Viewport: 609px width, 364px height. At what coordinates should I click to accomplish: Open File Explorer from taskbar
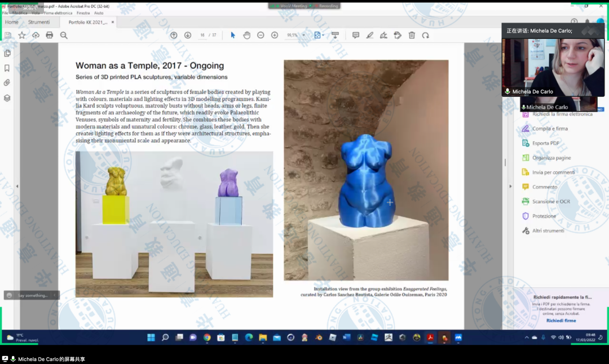263,337
